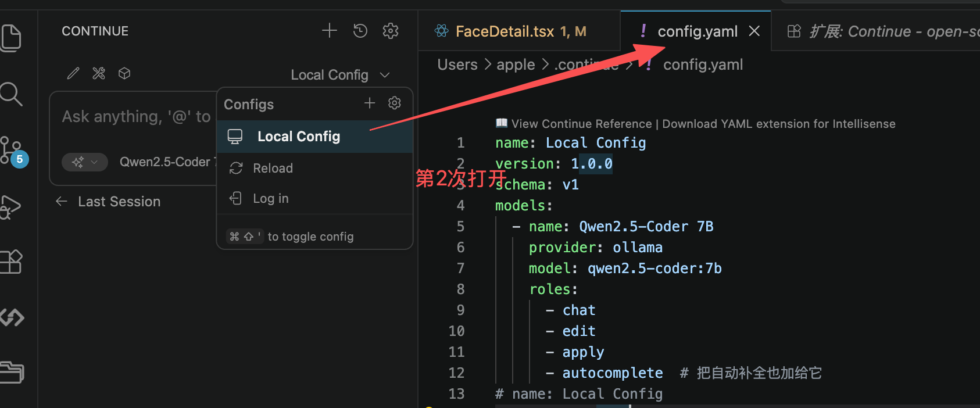
Task: Switch to FaceDetail.tsx tab
Action: coord(519,31)
